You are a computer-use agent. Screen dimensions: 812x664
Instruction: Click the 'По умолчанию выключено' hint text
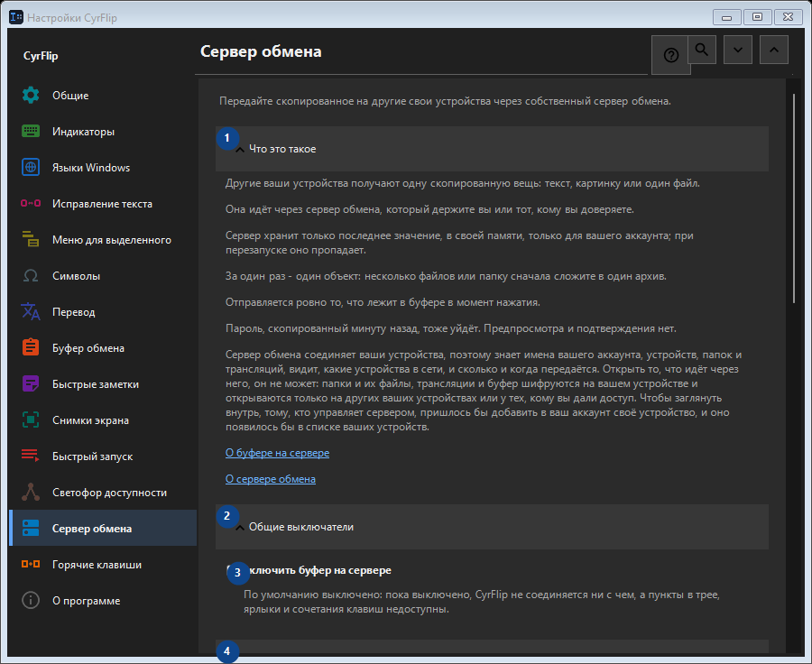482,602
